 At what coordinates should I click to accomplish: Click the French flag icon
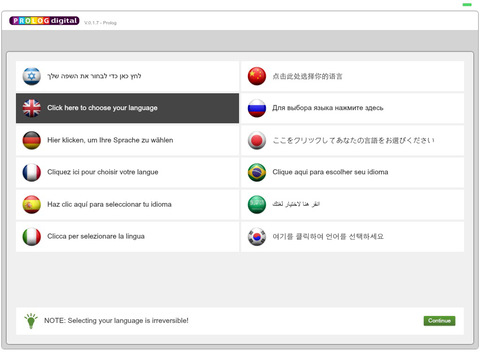pyautogui.click(x=32, y=172)
